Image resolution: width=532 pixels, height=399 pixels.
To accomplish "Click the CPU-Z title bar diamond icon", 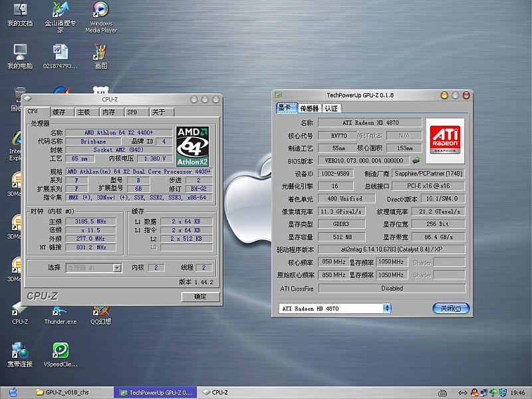I will (x=28, y=98).
